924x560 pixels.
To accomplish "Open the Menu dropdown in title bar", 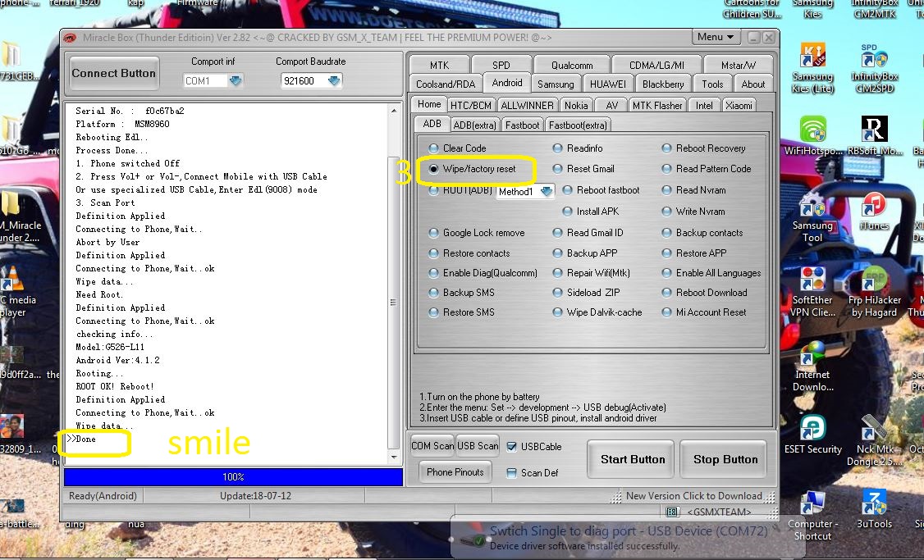I will pos(715,37).
